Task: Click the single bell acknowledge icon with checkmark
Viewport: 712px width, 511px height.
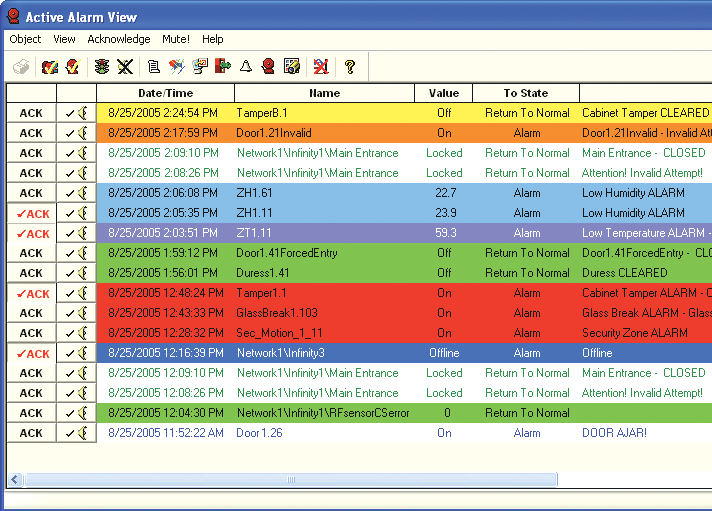Action: [73, 67]
